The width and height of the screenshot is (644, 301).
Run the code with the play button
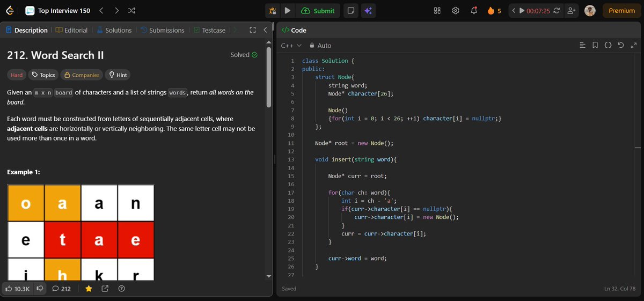tap(287, 11)
